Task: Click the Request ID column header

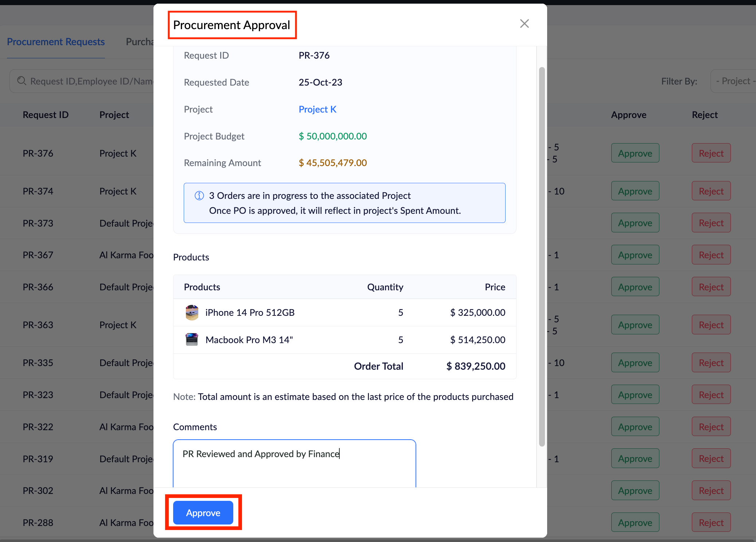Action: pos(46,115)
